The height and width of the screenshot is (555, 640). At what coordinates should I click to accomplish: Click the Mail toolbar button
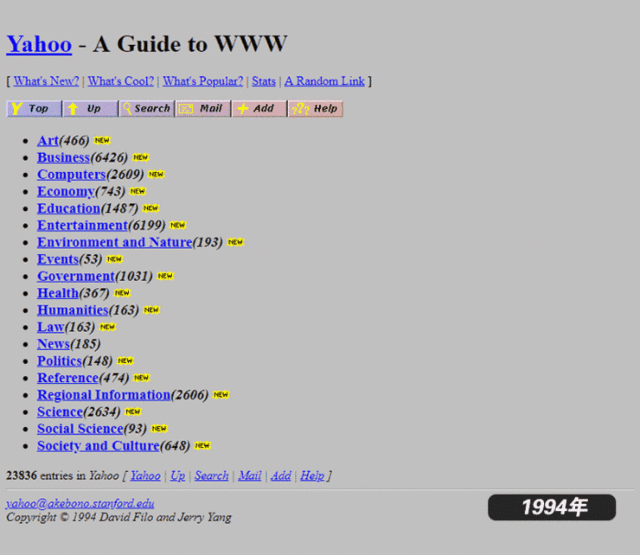point(203,109)
